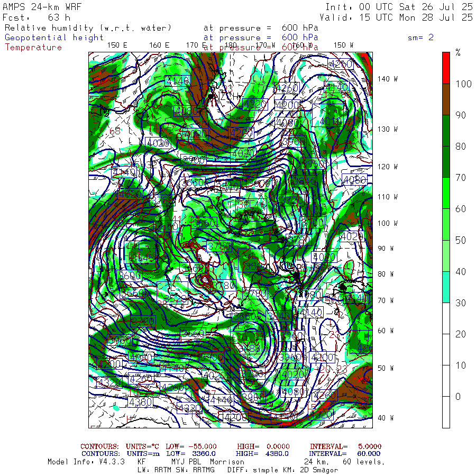This screenshot has height=476, width=476.
Task: Click the '90' color bar tick label
Action: pyautogui.click(x=461, y=115)
